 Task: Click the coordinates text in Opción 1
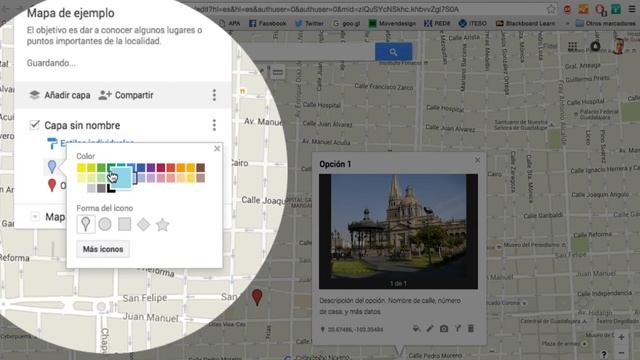[x=355, y=329]
